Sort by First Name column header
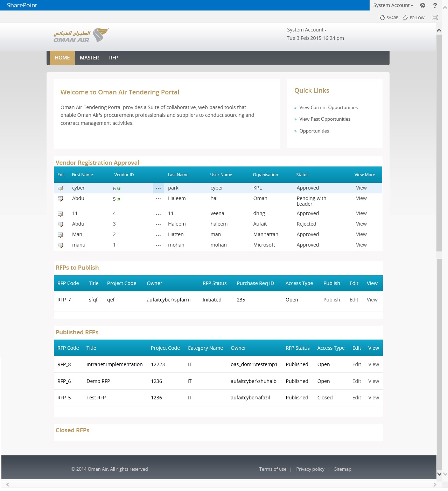This screenshot has height=491, width=448. tap(82, 175)
